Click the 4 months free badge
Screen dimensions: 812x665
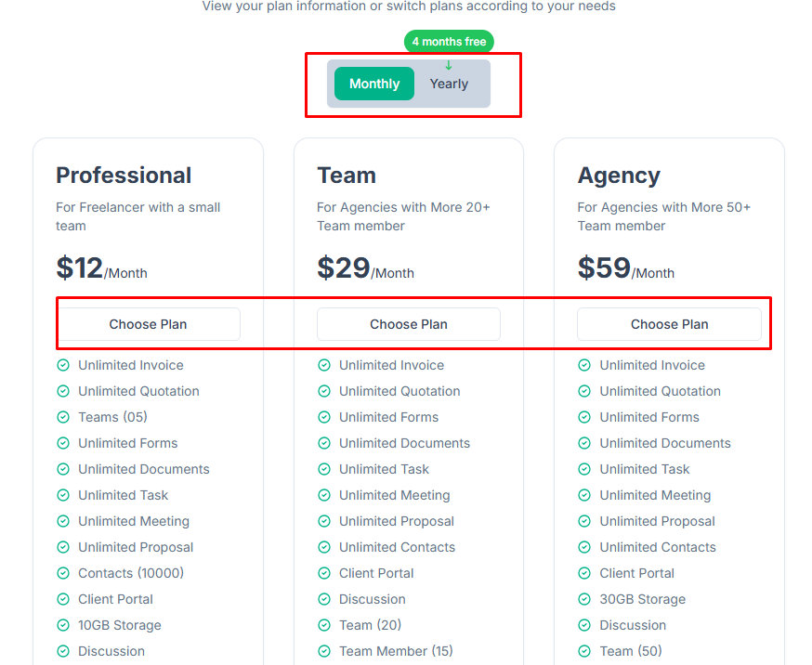pyautogui.click(x=449, y=42)
